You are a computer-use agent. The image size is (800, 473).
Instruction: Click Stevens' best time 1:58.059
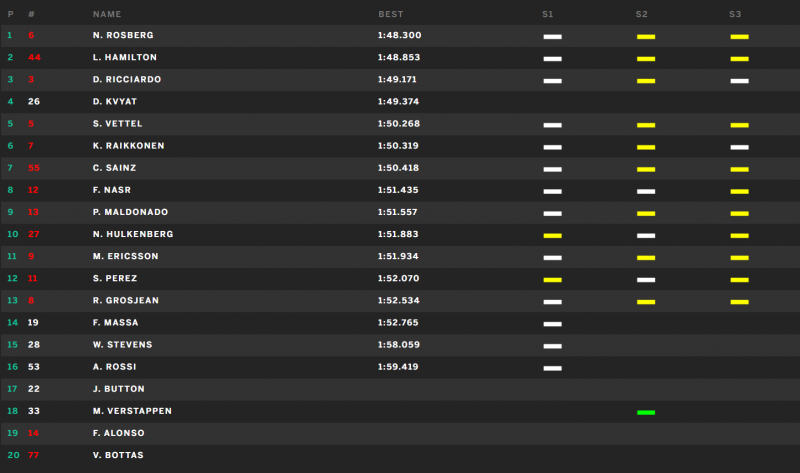(x=399, y=344)
